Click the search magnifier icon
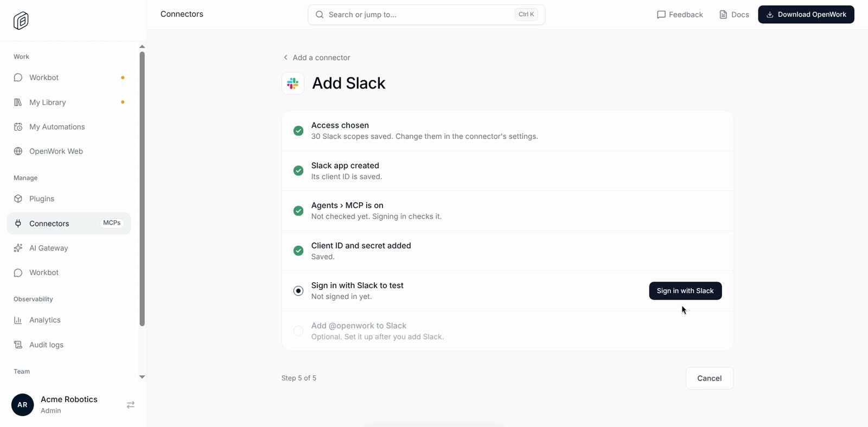 pos(320,15)
